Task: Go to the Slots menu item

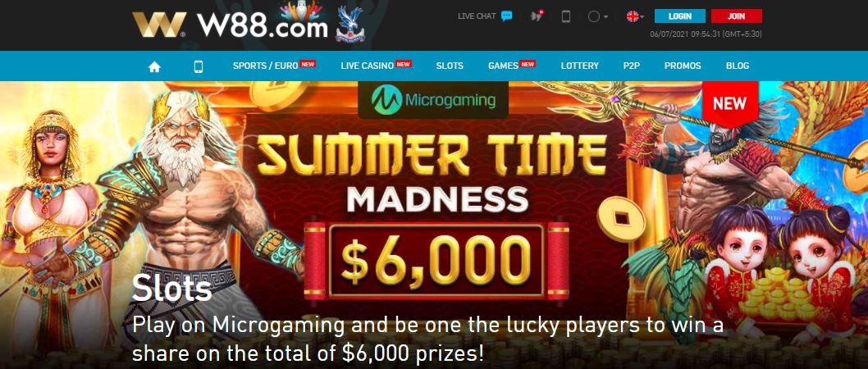Action: point(450,66)
